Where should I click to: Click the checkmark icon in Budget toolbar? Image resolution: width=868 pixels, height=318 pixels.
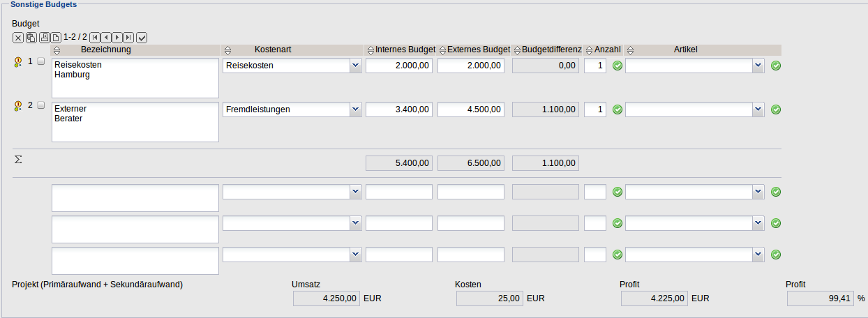coord(142,37)
